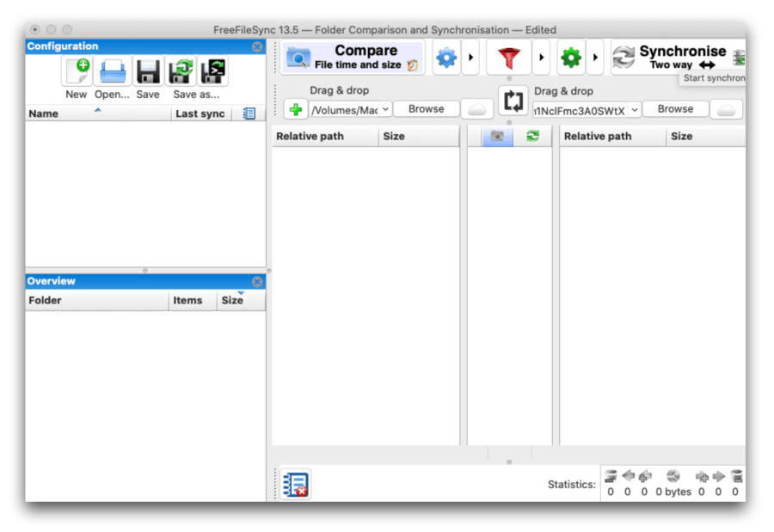Open the filter settings funnel icon
The image size is (774, 532).
coord(509,57)
